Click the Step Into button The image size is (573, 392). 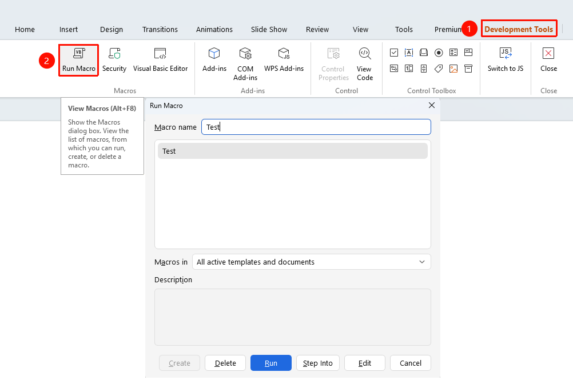pyautogui.click(x=317, y=363)
